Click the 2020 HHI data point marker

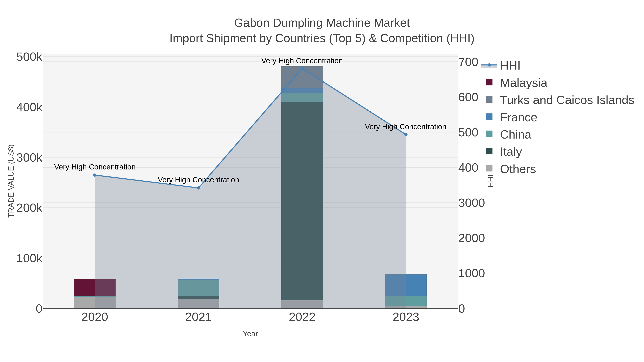point(95,175)
